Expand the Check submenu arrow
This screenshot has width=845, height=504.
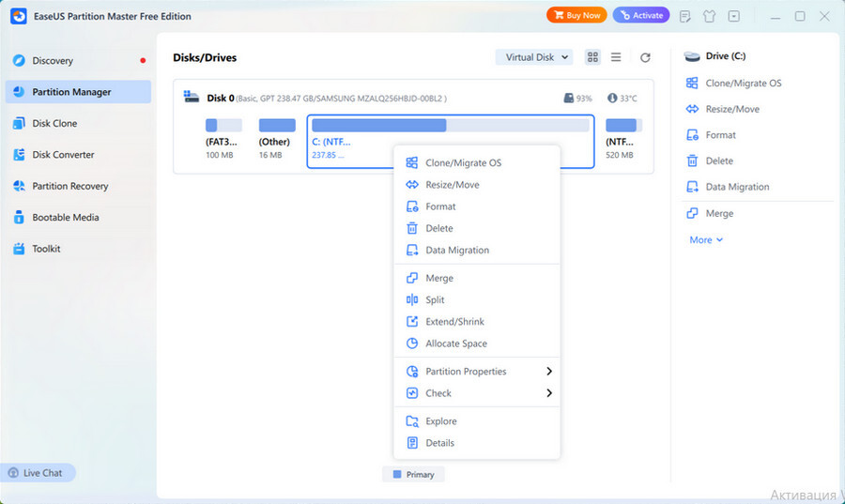(x=549, y=393)
